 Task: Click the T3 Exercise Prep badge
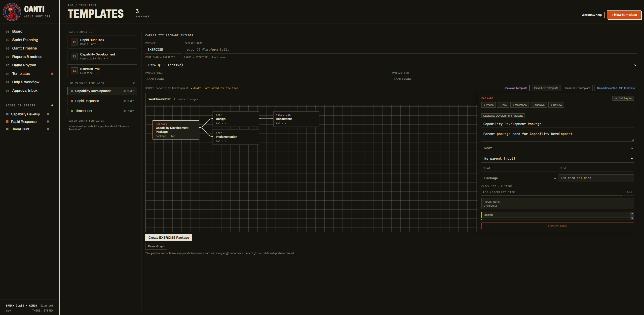coord(74,71)
